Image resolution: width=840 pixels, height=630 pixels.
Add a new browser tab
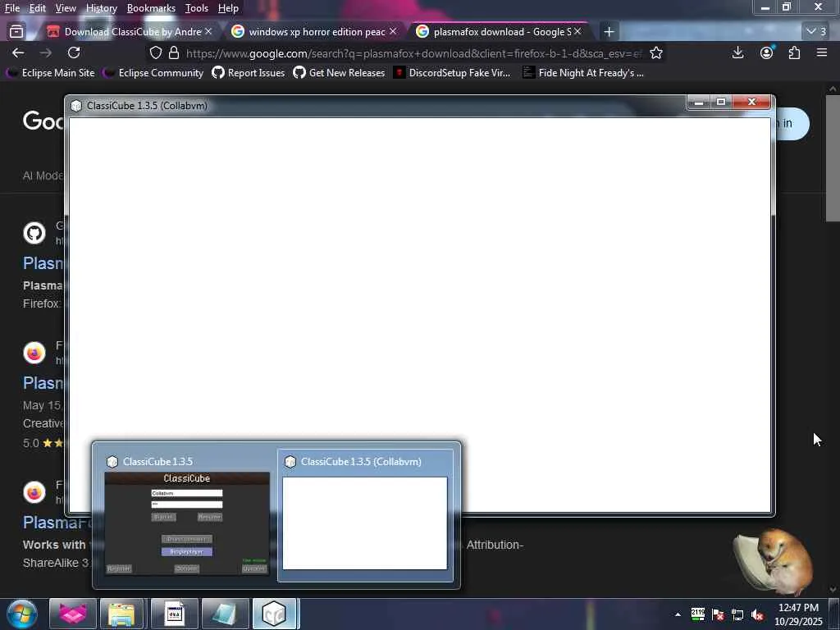[609, 32]
